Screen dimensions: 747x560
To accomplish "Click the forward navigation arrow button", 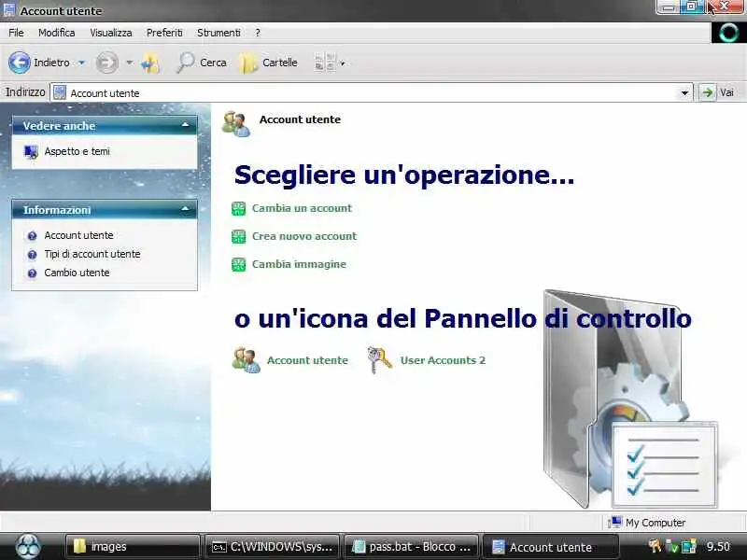I will coord(106,63).
